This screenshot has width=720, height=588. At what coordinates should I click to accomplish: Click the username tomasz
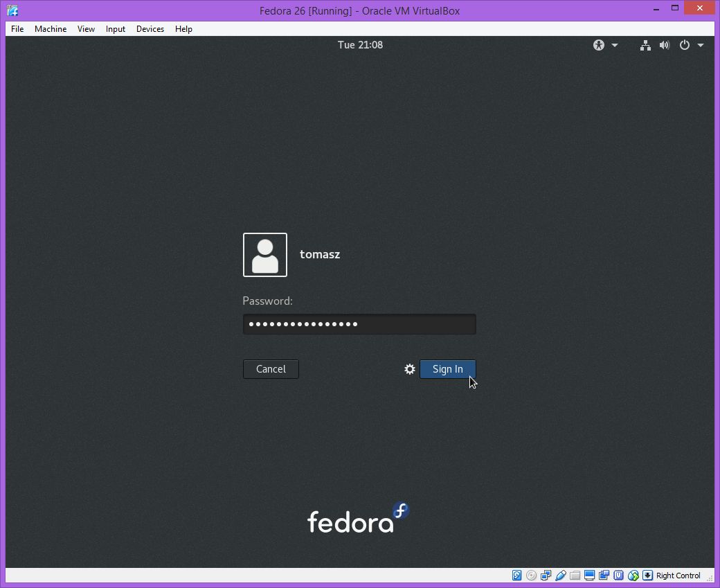pyautogui.click(x=320, y=254)
